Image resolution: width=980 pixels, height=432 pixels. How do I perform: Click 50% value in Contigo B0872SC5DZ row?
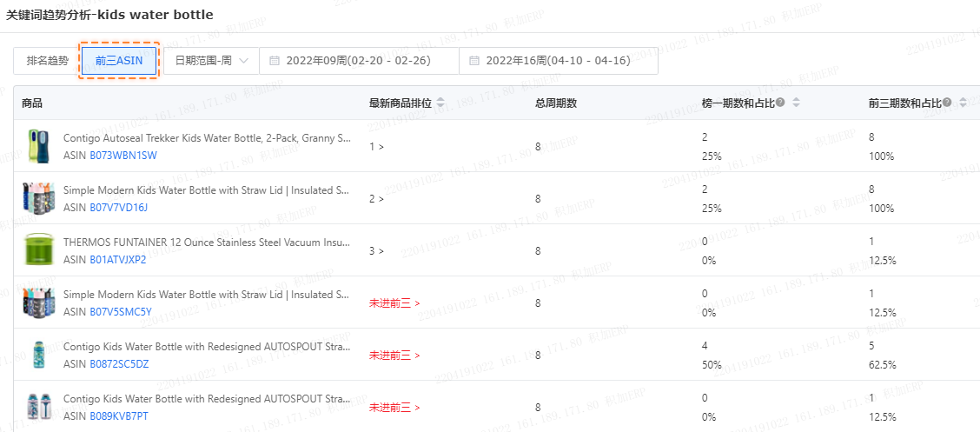coord(712,364)
